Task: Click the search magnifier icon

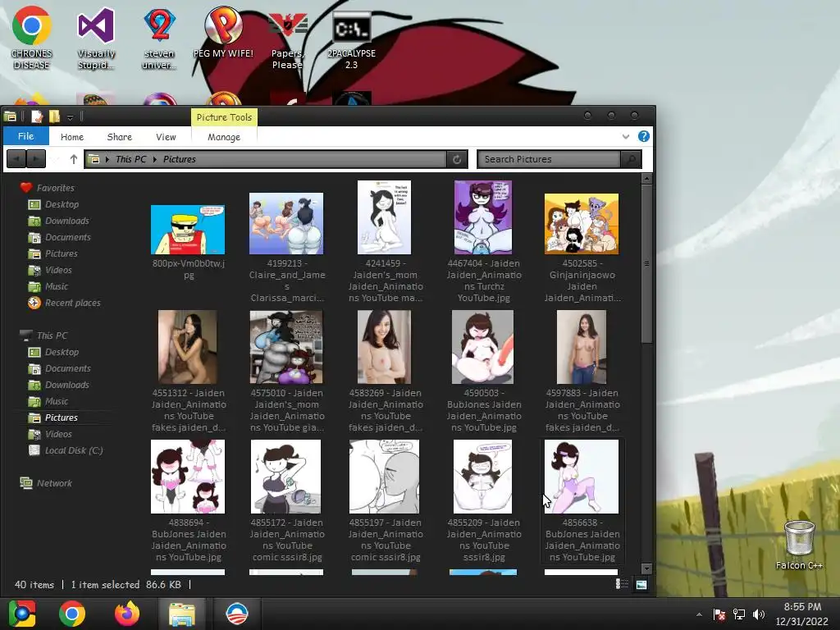Action: coord(631,159)
